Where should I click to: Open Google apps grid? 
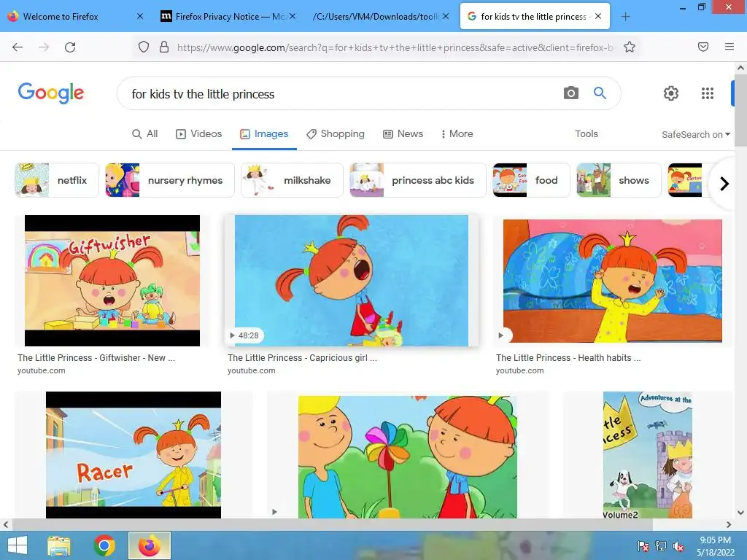(x=708, y=93)
